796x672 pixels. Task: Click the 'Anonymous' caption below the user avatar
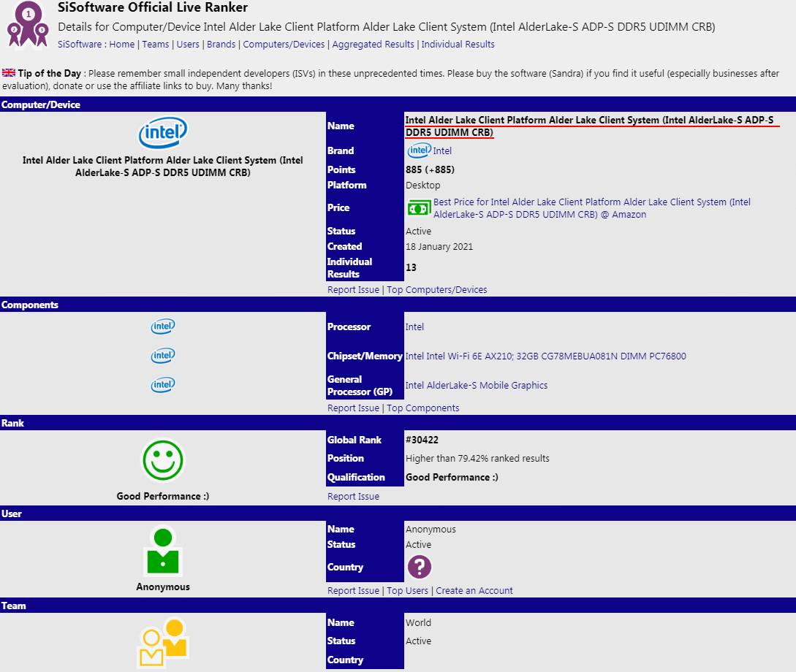pos(163,587)
